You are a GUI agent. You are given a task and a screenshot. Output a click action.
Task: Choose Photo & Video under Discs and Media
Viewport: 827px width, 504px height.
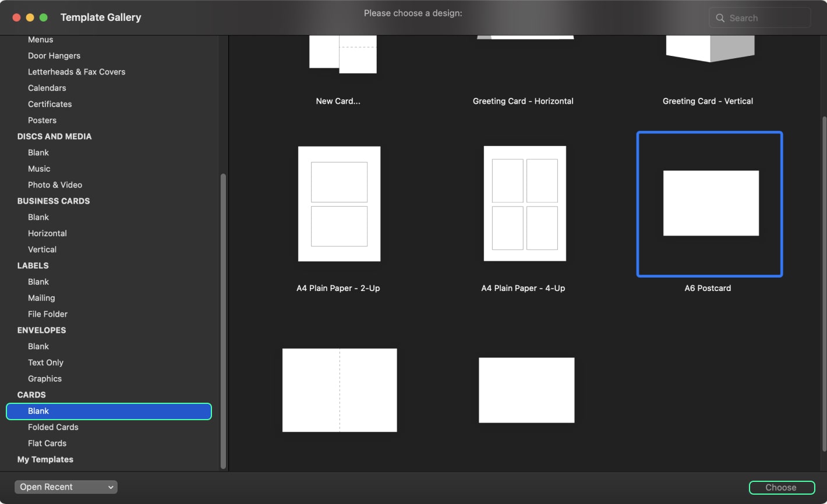pyautogui.click(x=55, y=185)
